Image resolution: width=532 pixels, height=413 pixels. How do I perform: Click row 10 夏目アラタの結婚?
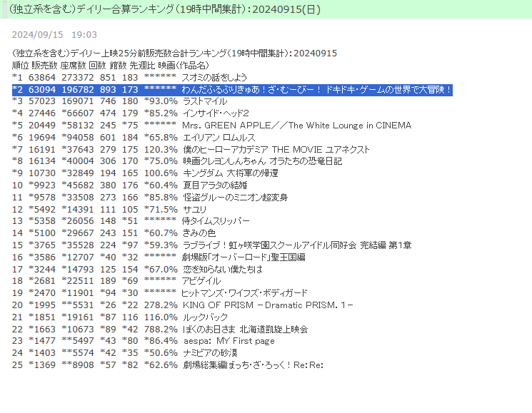coord(129,185)
